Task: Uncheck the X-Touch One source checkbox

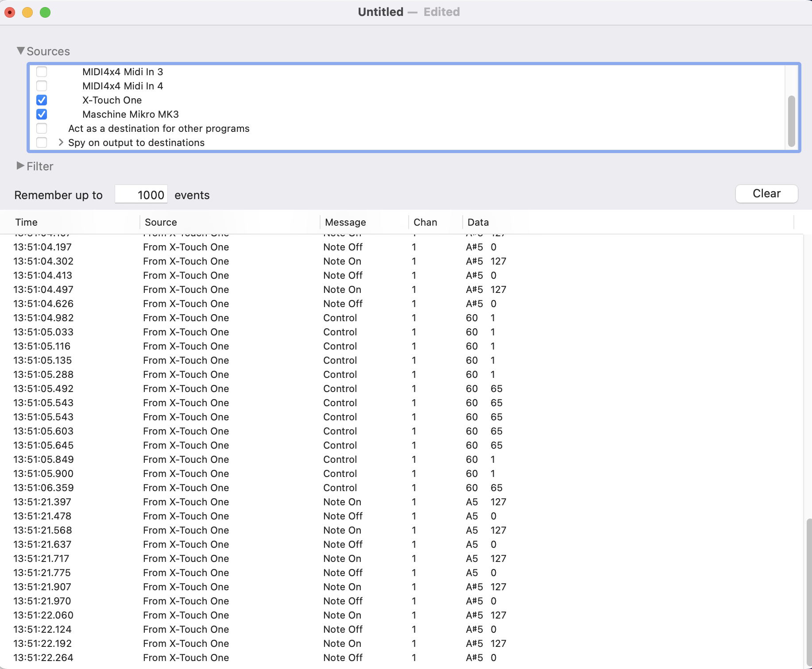Action: click(x=42, y=100)
